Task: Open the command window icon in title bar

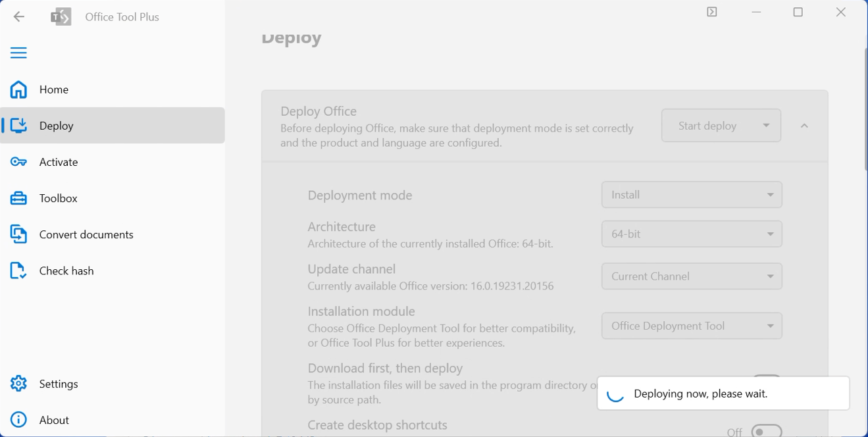Action: [711, 12]
